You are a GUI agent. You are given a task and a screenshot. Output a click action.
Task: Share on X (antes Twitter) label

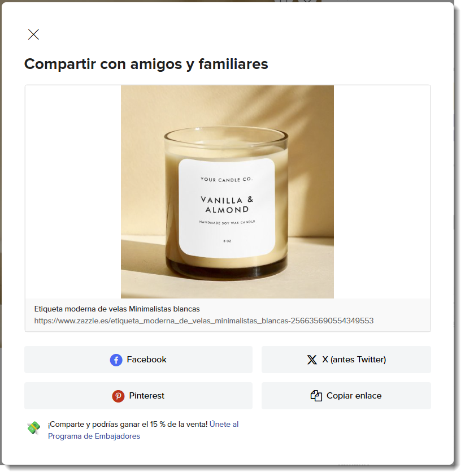point(354,360)
